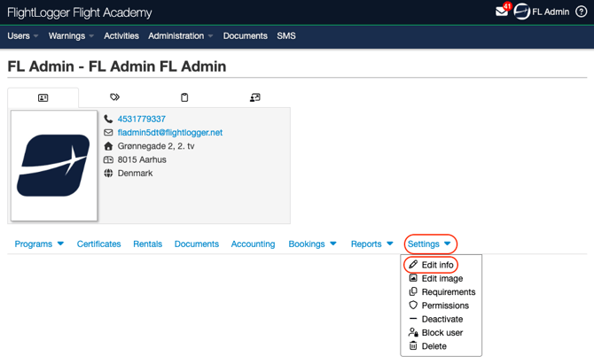Image resolution: width=594 pixels, height=364 pixels.
Task: Click the envelope icon beside the email address
Action: click(x=108, y=133)
